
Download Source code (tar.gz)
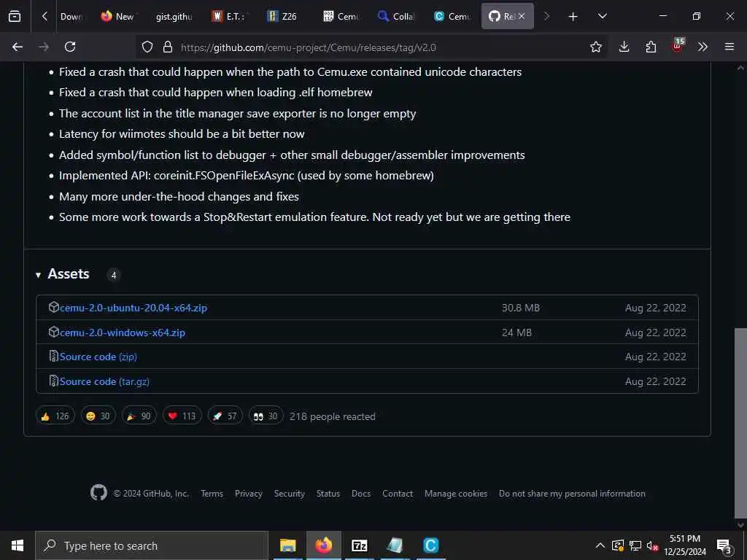click(104, 381)
